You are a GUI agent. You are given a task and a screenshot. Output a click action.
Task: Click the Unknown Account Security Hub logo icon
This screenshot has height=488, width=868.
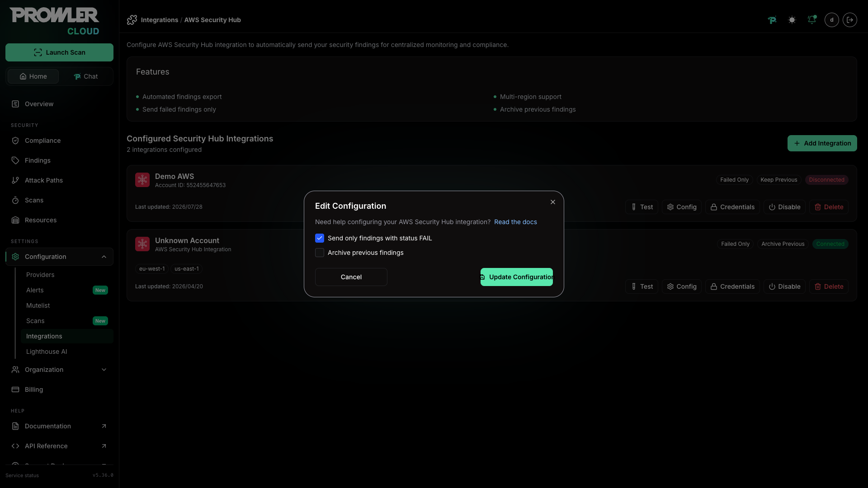(142, 244)
